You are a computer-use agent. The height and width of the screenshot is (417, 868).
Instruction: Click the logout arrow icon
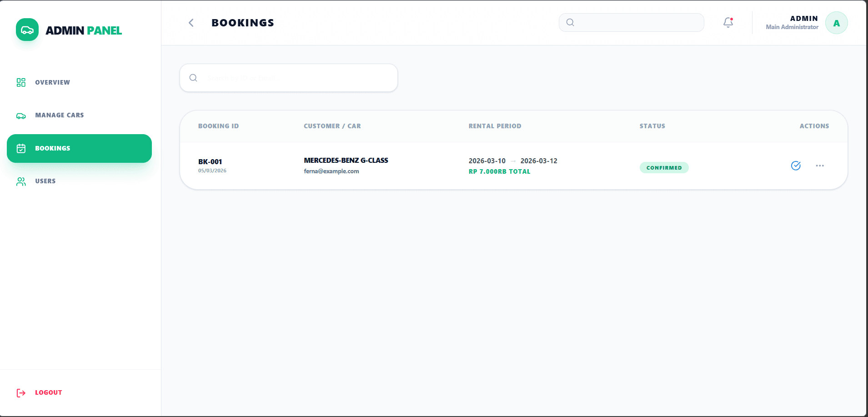21,393
